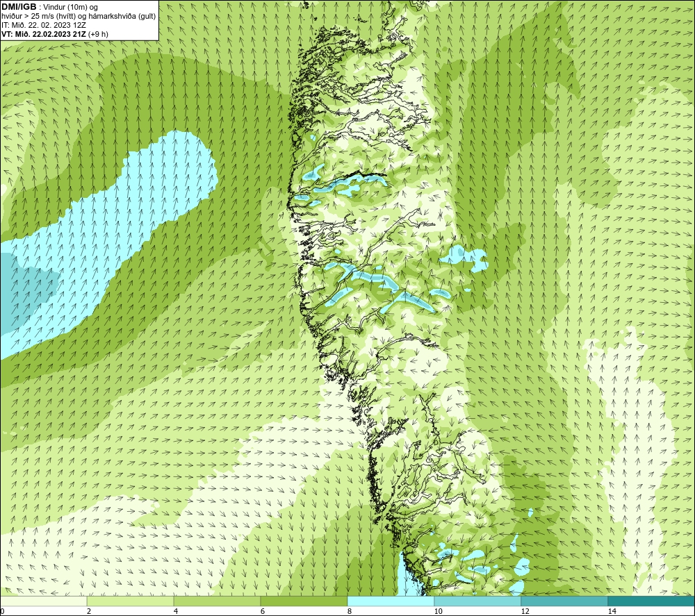Click the 'hviður > 25 m/s' description line
This screenshot has width=695, height=616.
tap(79, 16)
